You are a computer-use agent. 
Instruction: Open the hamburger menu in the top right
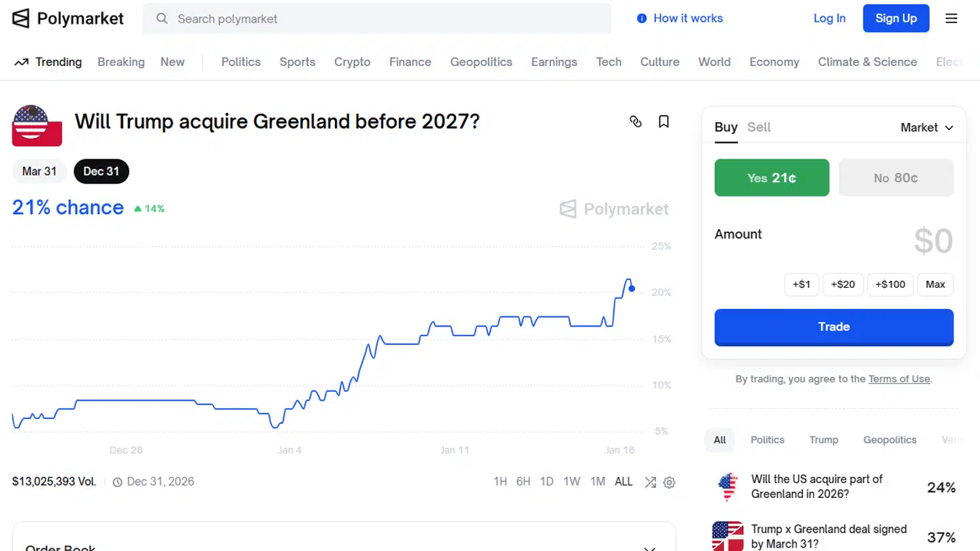tap(951, 18)
